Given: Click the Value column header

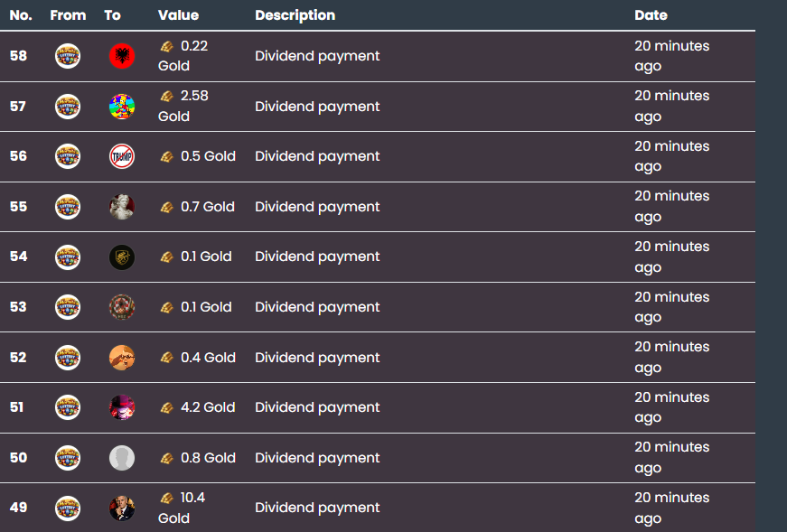Looking at the screenshot, I should click(178, 15).
